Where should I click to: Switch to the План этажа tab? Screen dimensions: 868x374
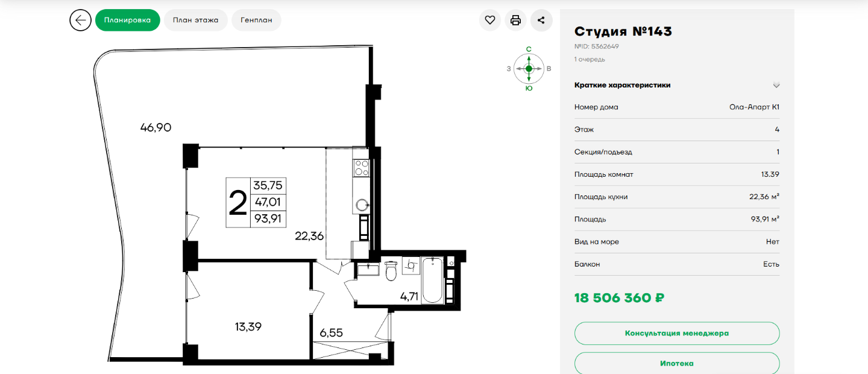[x=195, y=20]
